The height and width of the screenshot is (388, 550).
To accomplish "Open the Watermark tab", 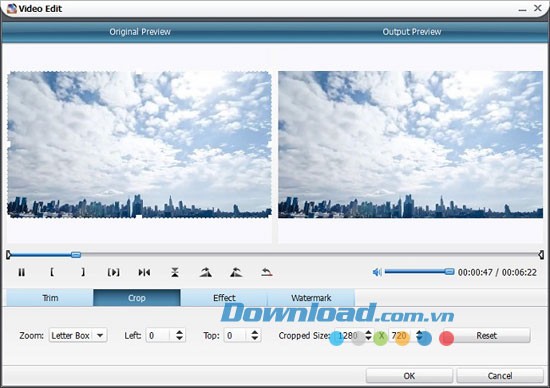I will 311,298.
